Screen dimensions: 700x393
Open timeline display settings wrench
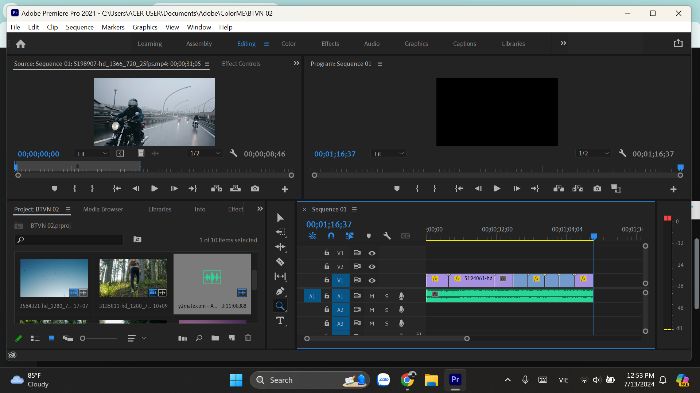387,235
